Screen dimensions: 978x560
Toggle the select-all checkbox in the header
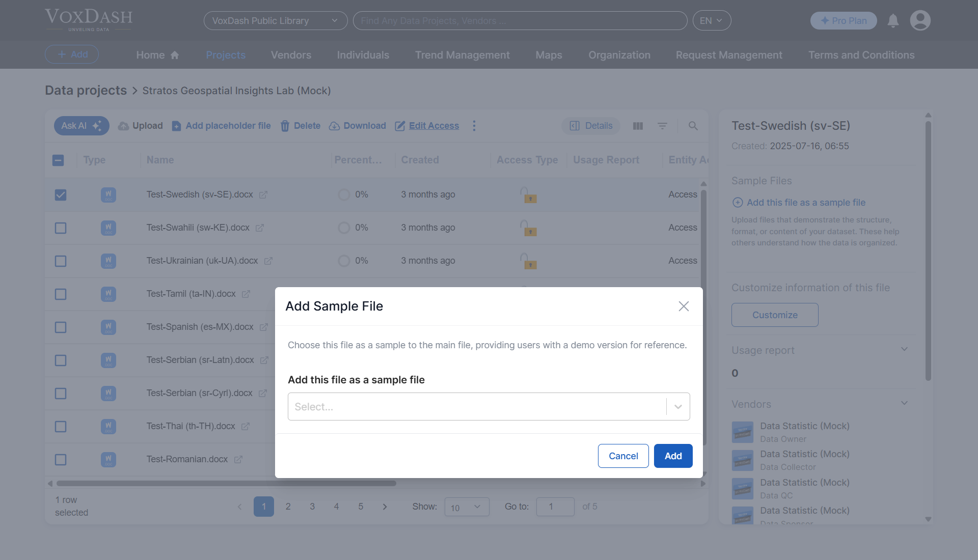coord(58,160)
